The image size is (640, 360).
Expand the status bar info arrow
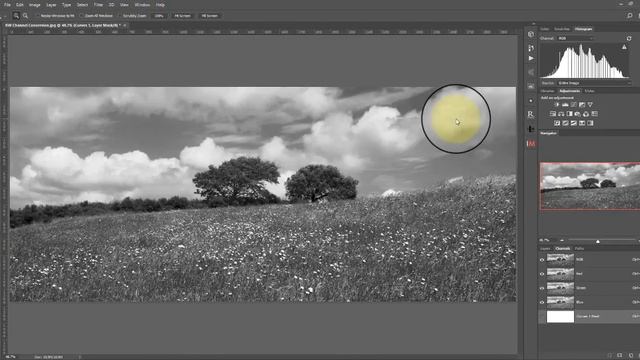click(80, 357)
